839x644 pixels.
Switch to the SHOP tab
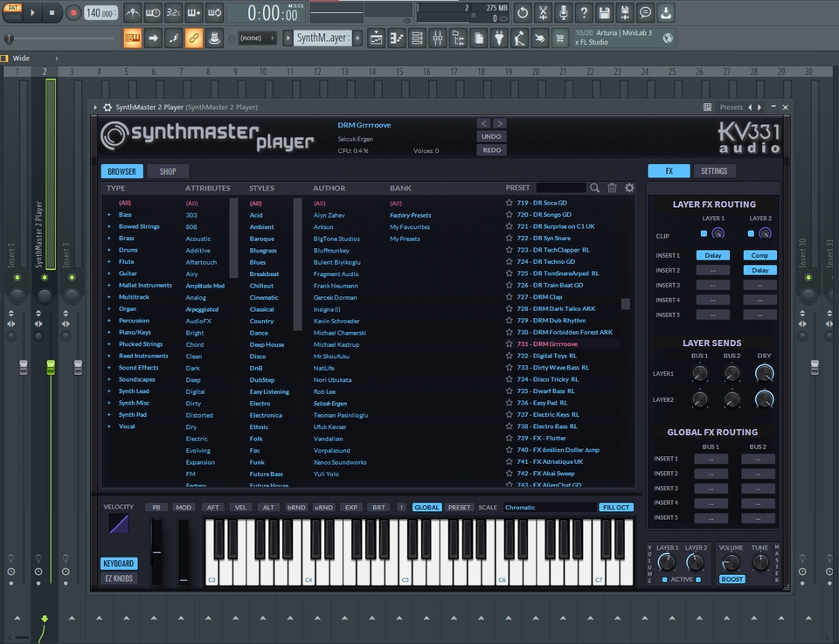(x=168, y=171)
